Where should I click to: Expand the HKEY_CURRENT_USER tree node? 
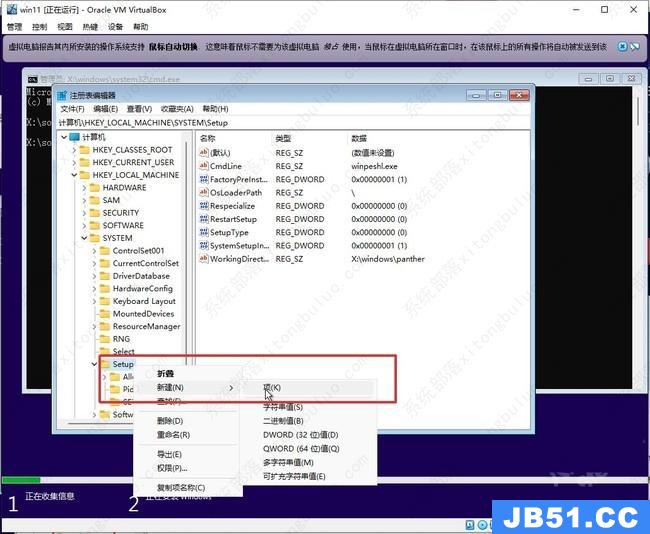pos(71,163)
